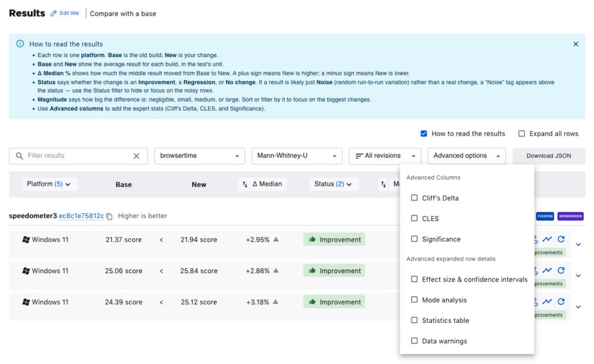This screenshot has height=364, width=594.
Task: Expand the 24.39 score row with its chevron
Action: click(579, 307)
